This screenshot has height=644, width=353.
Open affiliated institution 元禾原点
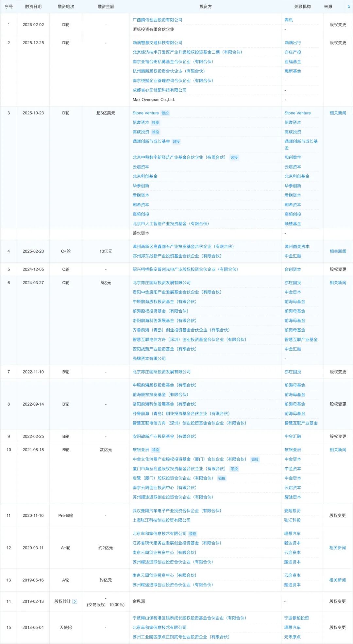293,637
